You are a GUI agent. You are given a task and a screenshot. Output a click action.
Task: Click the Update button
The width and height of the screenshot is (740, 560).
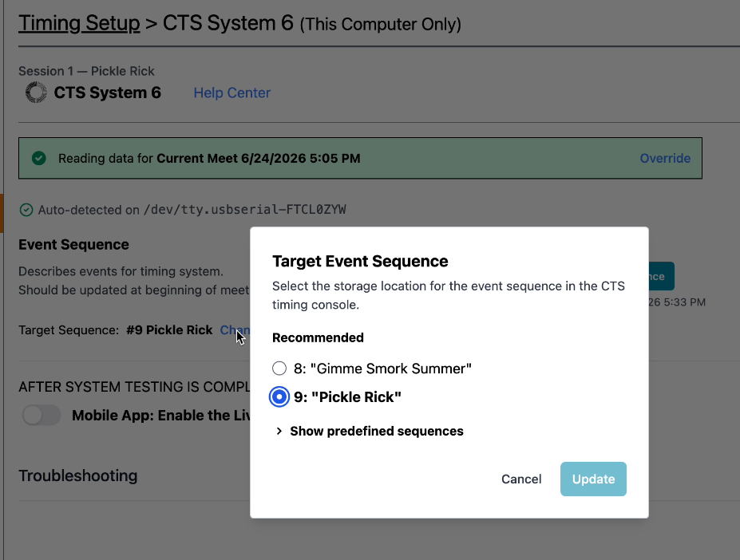593,479
